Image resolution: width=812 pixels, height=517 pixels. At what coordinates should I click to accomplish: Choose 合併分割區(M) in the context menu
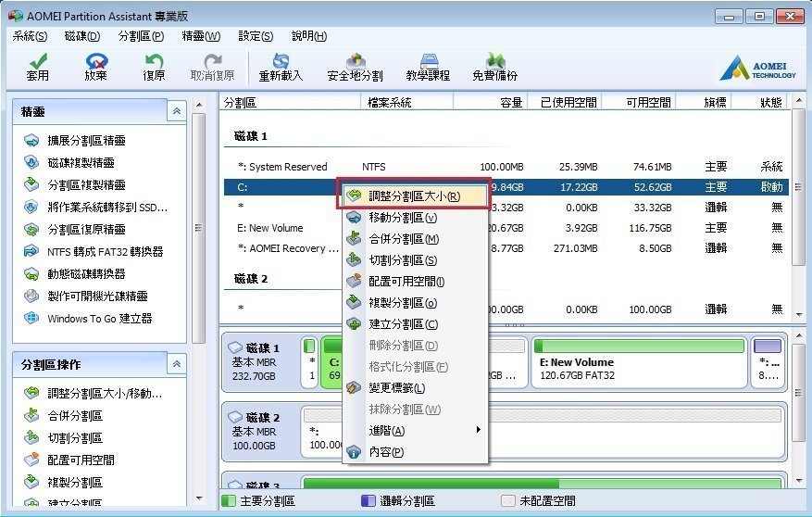click(x=414, y=239)
